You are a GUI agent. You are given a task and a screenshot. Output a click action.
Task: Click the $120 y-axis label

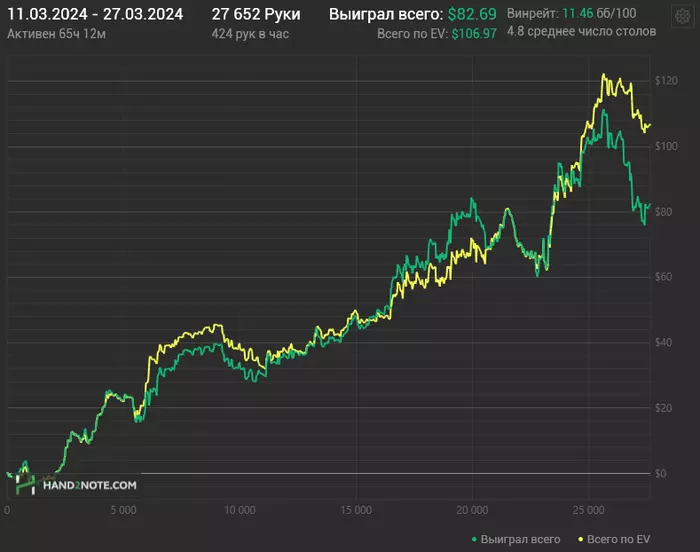[666, 81]
